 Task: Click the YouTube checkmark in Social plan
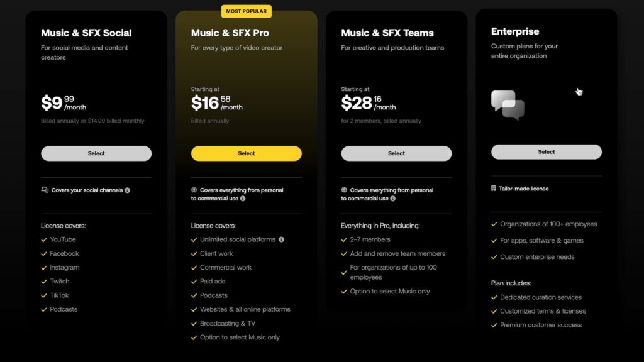point(44,239)
